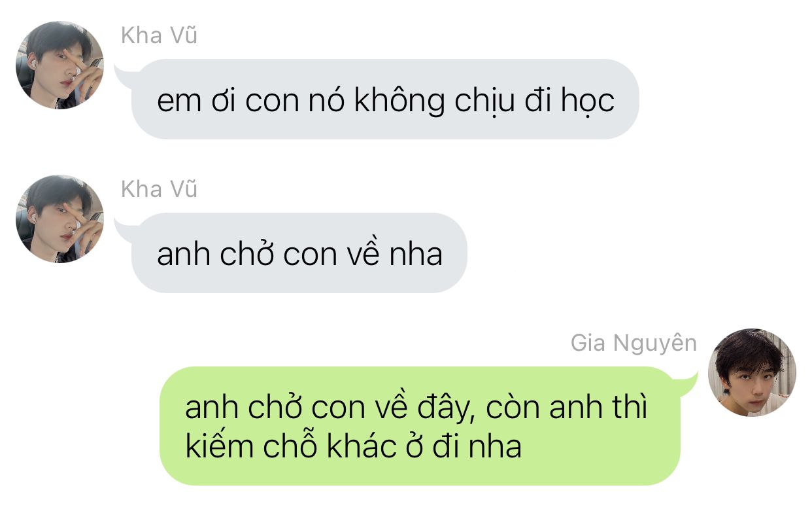Viewport: 812px width, 515px height.
Task: Click the word 'nha' in the second gray bubble
Action: tap(416, 254)
